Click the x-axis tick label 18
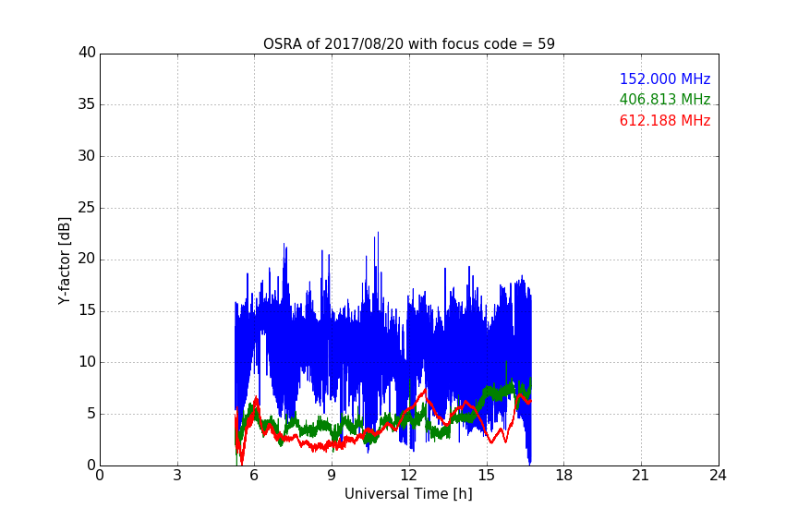 pyautogui.click(x=563, y=476)
